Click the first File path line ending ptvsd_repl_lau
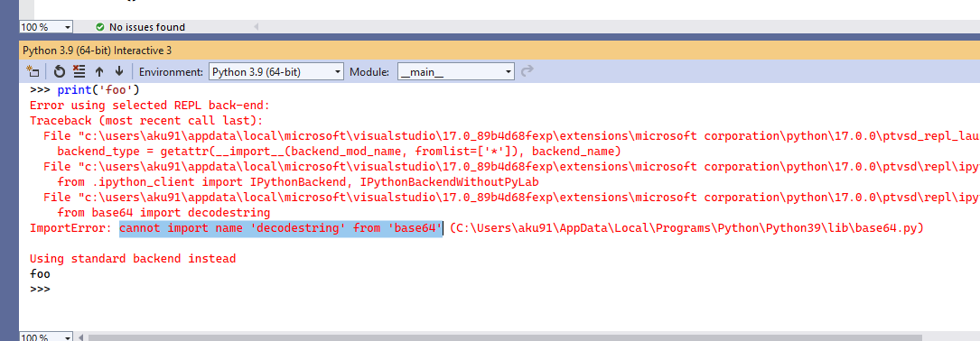Viewport: 980px width, 341px height. (x=511, y=135)
